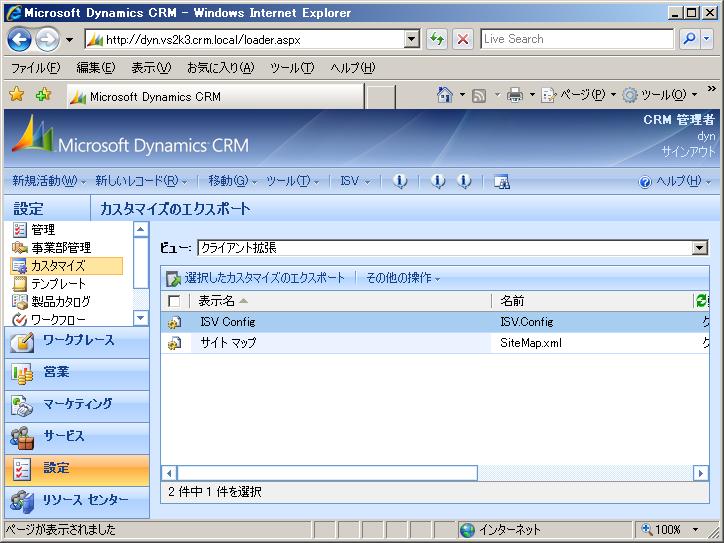Click the サインアウト link
This screenshot has height=543, width=724.
pyautogui.click(x=688, y=151)
